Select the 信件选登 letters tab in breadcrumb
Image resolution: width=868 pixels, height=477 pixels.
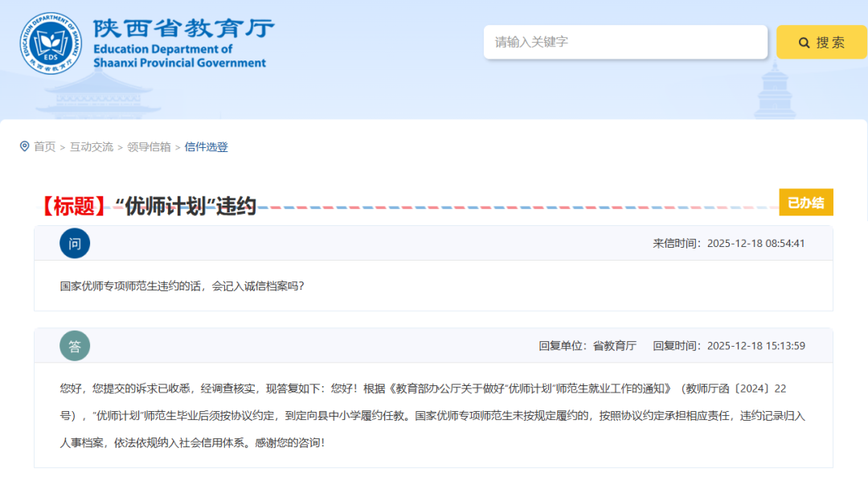[205, 147]
